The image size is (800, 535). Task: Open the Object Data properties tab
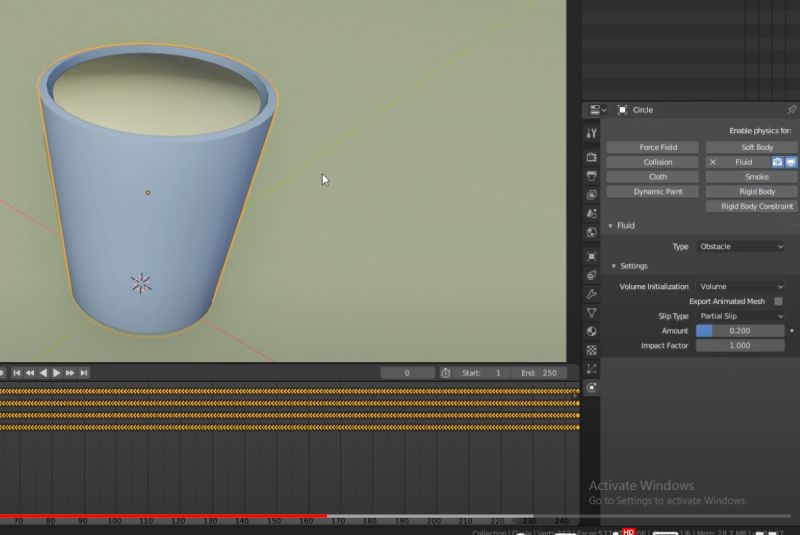[591, 313]
